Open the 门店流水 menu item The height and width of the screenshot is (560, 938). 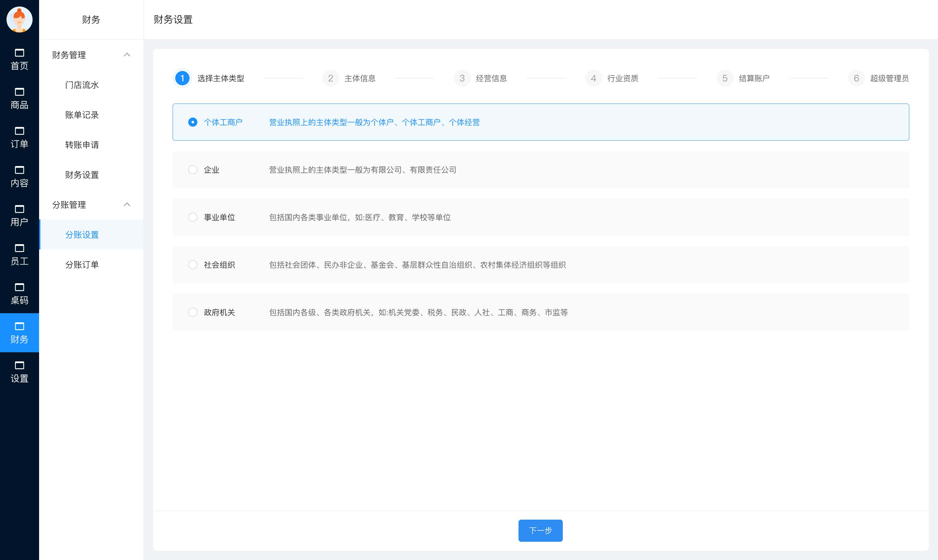point(82,85)
